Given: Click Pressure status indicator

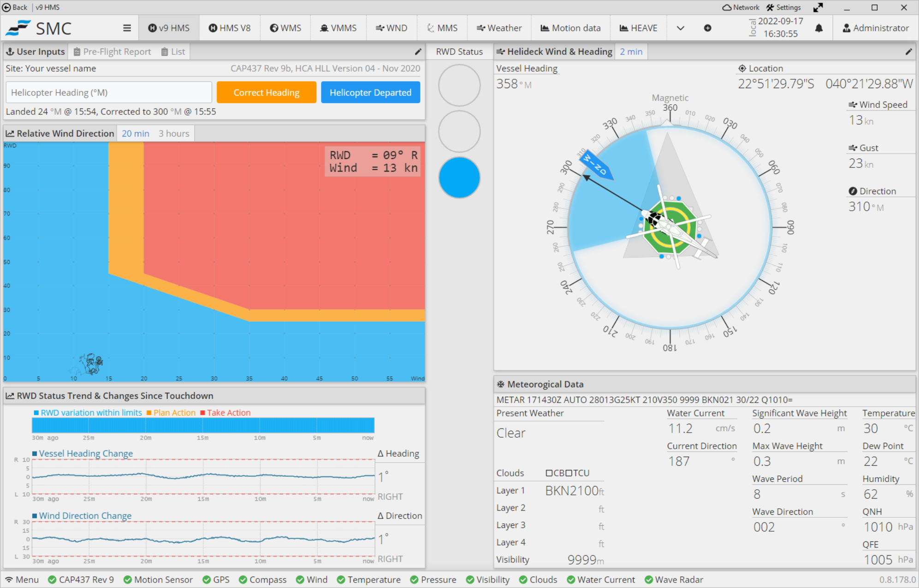Looking at the screenshot, I should 433,580.
